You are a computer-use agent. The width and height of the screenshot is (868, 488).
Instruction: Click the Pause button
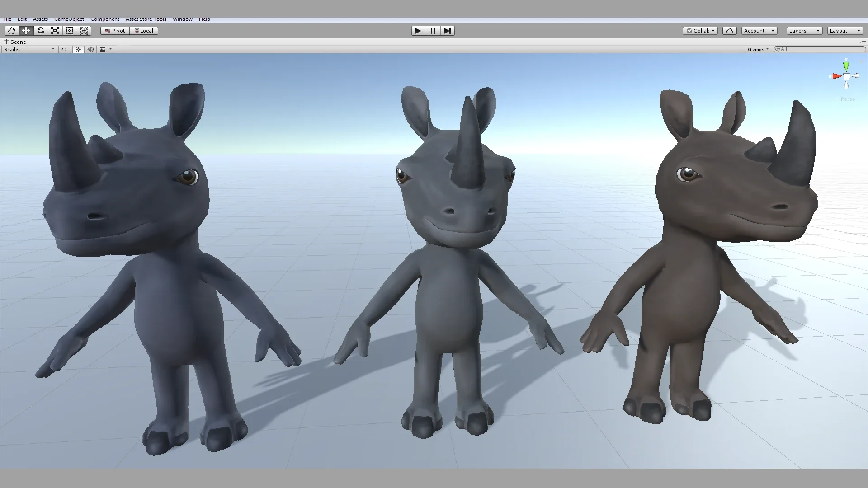pyautogui.click(x=433, y=31)
